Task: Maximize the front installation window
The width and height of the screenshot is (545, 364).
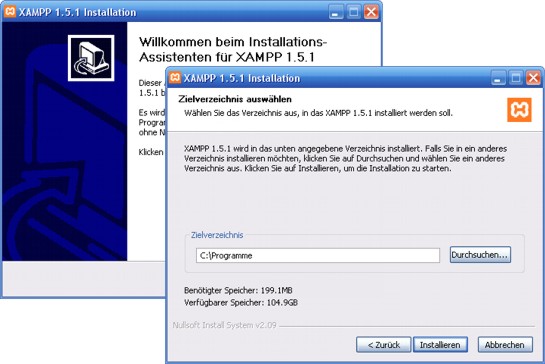Action: (516, 78)
